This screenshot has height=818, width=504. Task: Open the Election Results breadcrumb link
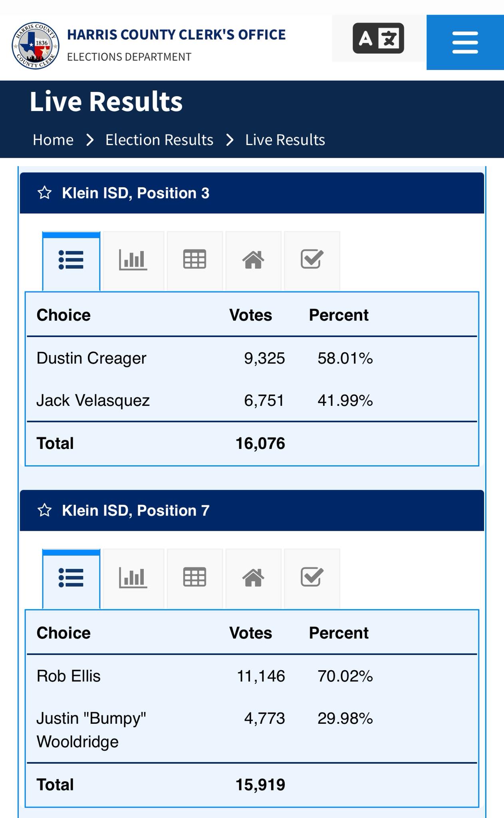coord(159,140)
